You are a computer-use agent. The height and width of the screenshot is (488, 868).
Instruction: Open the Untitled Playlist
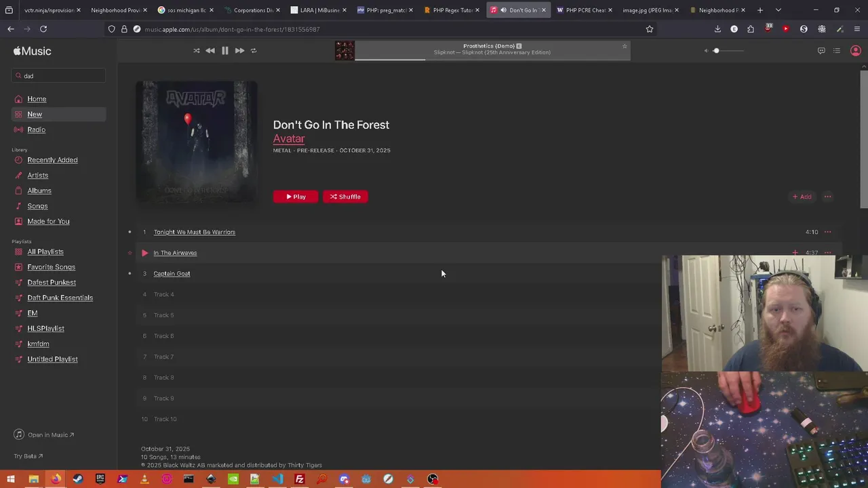click(x=52, y=359)
